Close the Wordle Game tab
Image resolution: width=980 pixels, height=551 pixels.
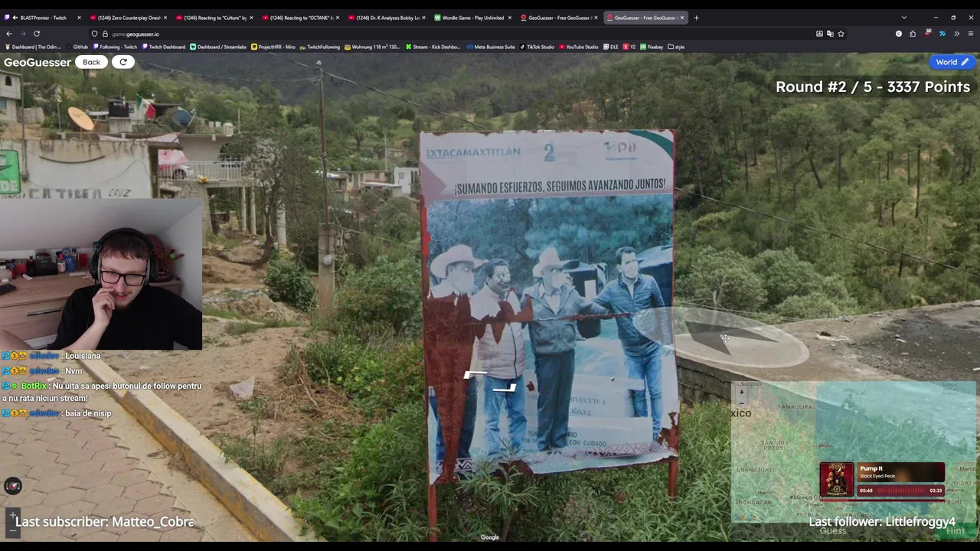[509, 18]
